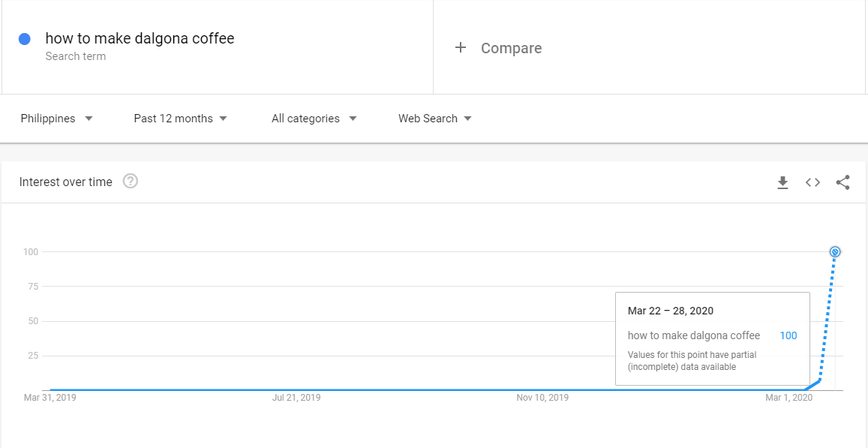Open the Web Search type dropdown
The height and width of the screenshot is (448, 868).
pyautogui.click(x=434, y=119)
